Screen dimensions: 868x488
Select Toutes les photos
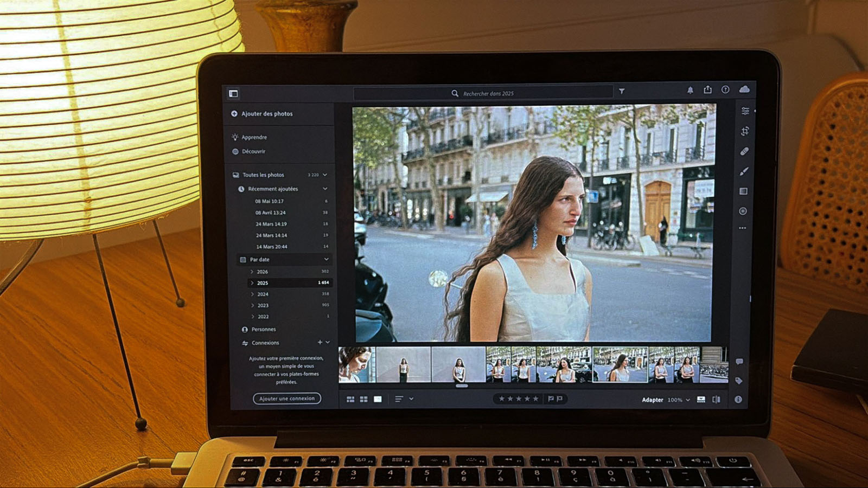tap(263, 175)
